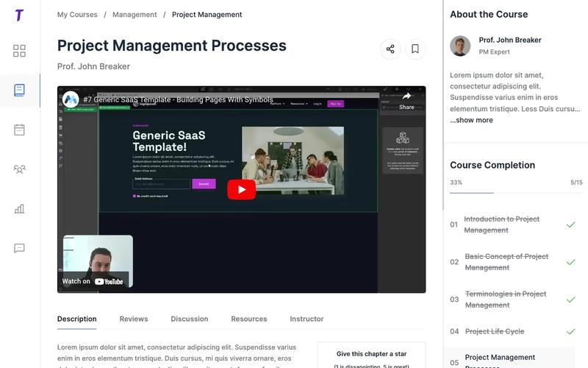Click Prof. John Breaker name in About panel
This screenshot has height=368, width=588.
pyautogui.click(x=510, y=40)
